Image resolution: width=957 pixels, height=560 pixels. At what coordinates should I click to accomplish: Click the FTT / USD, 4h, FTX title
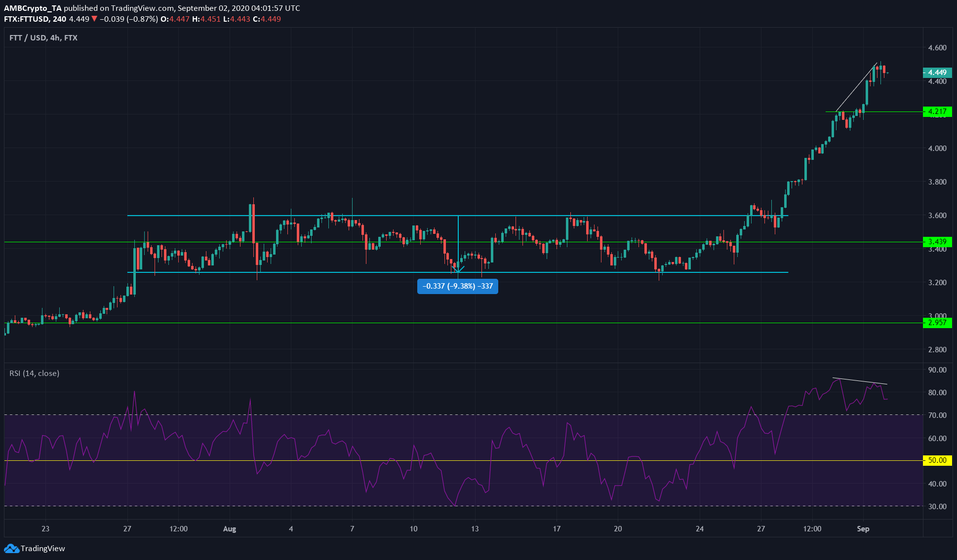point(43,37)
